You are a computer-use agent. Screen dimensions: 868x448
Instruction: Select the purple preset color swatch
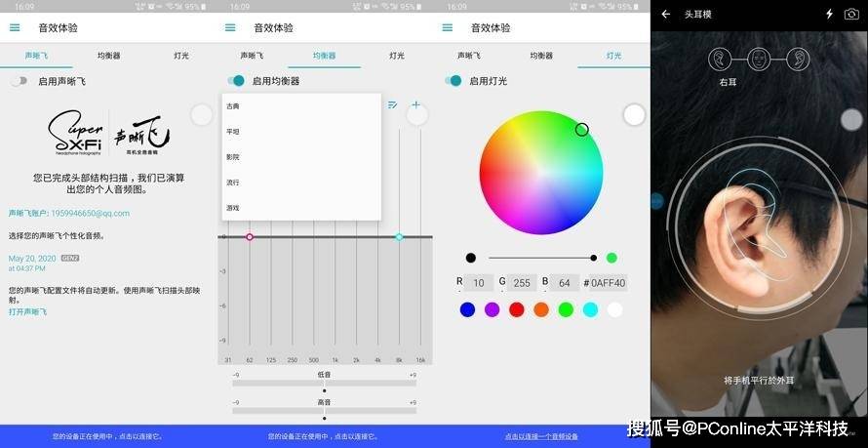coord(493,309)
